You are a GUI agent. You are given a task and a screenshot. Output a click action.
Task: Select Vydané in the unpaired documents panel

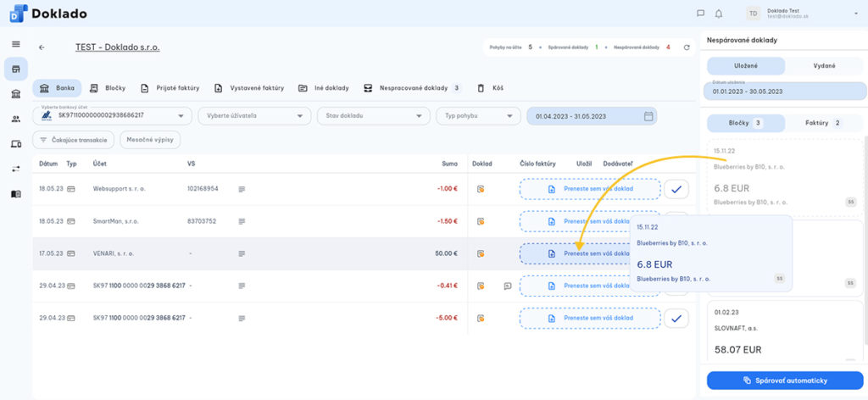(x=824, y=66)
